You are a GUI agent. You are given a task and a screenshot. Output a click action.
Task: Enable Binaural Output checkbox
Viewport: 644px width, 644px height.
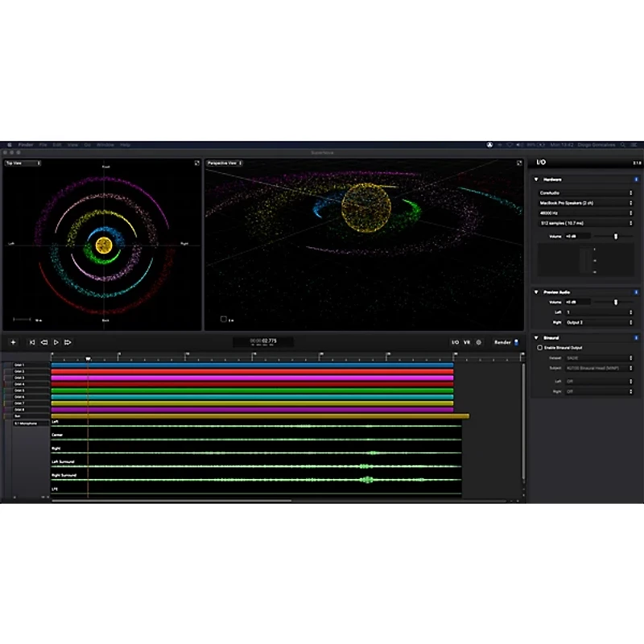tap(540, 347)
